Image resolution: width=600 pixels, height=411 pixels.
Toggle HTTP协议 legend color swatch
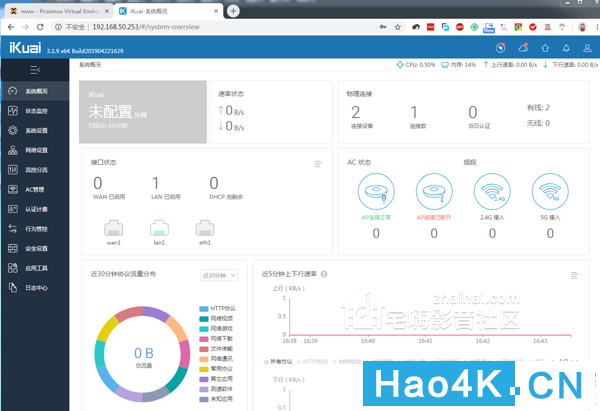point(204,309)
